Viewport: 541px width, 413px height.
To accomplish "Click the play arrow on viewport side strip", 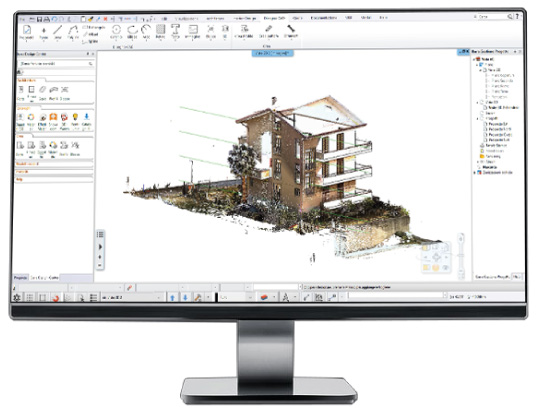I will (x=100, y=247).
